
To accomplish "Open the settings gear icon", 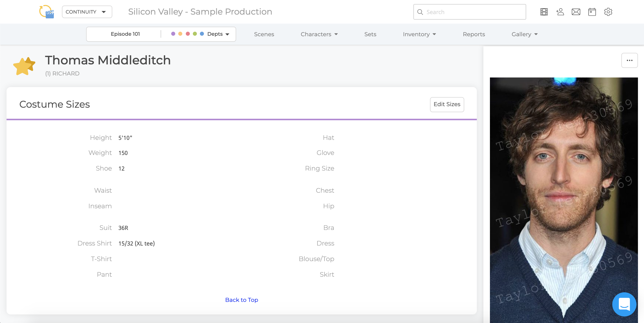I will tap(608, 12).
